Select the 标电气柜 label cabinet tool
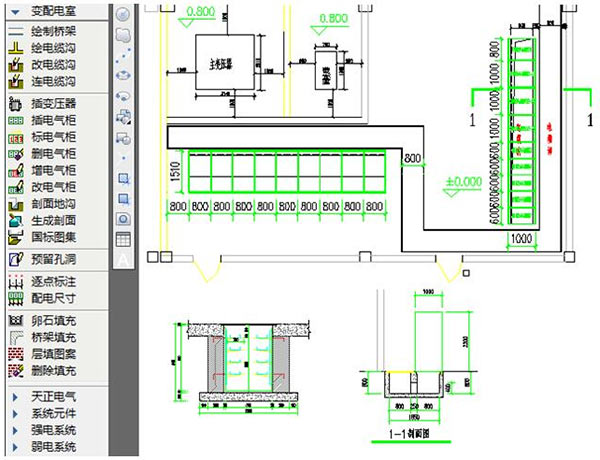Screen dimensions: 600x460 [x=42, y=137]
